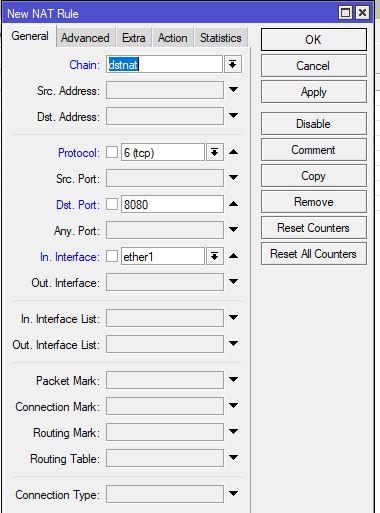Click the OK button
Screen dimensions: 380x513
(314, 40)
